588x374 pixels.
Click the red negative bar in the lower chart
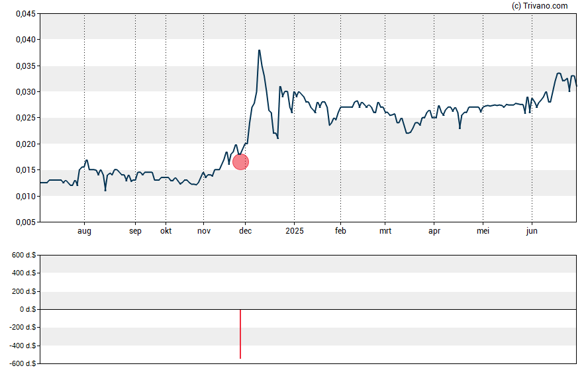[x=240, y=334]
